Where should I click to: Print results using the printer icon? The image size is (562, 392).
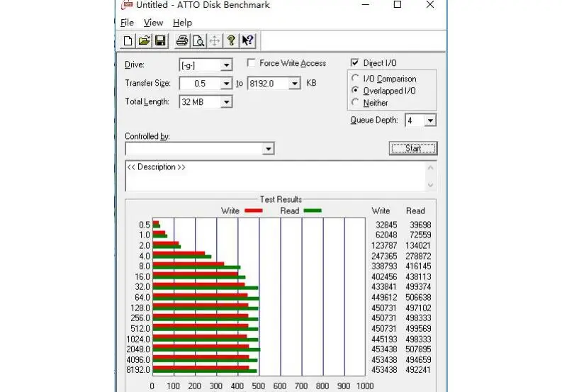182,40
